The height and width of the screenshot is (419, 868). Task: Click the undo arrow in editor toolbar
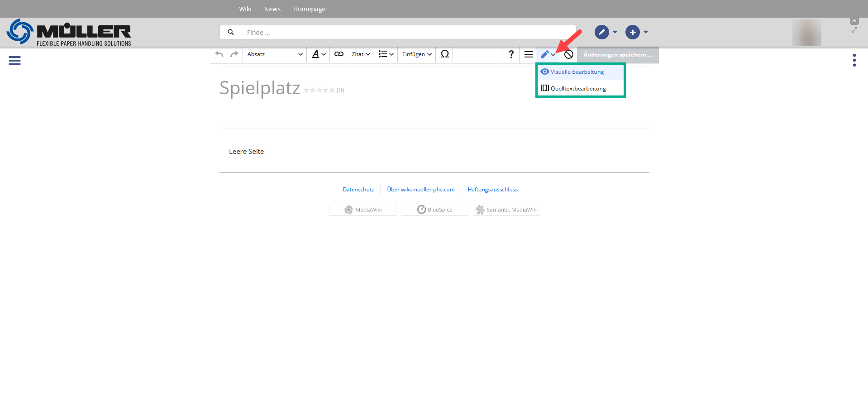coord(219,54)
